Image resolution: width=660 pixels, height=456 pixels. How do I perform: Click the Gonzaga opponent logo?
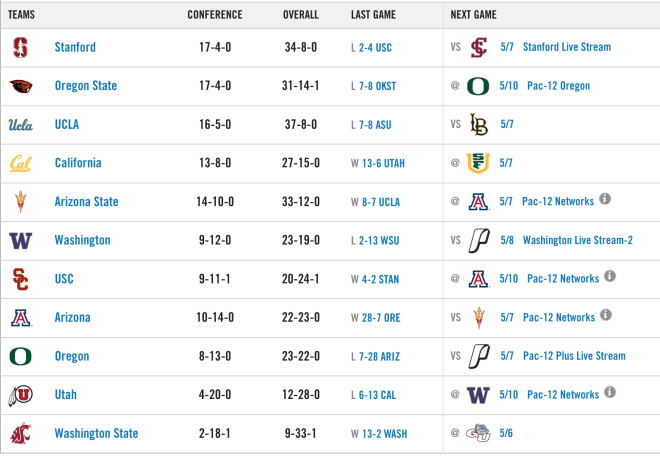[478, 433]
